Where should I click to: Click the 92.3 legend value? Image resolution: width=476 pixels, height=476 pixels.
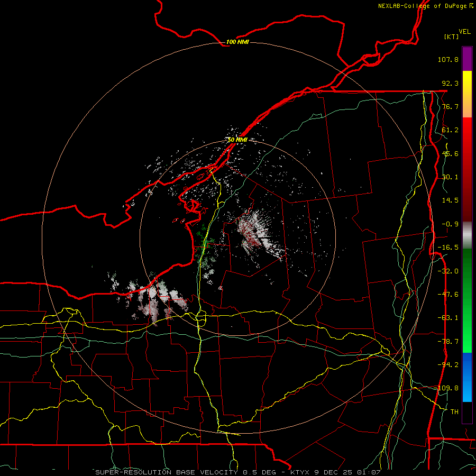(x=450, y=83)
